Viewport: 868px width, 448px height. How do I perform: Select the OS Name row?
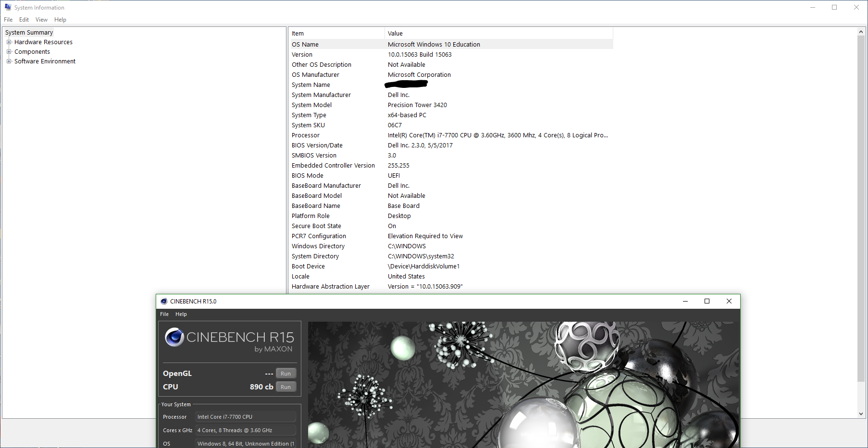[451, 44]
